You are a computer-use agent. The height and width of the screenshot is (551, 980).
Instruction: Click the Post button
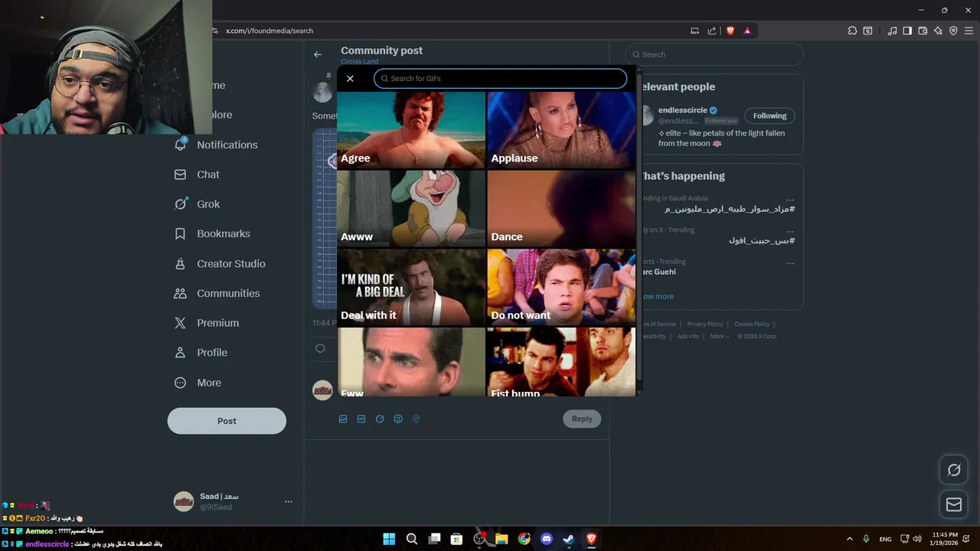[227, 421]
